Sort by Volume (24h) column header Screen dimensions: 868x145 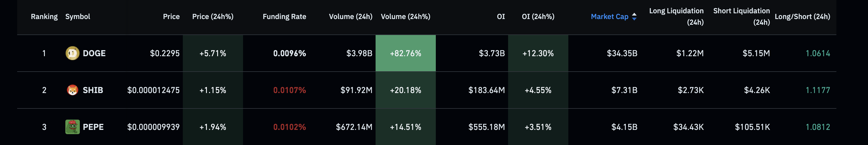coord(351,17)
